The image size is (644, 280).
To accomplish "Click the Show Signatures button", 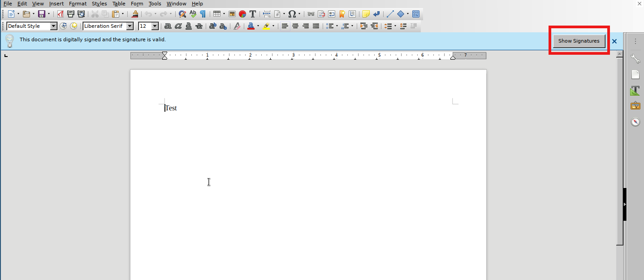I will click(579, 41).
